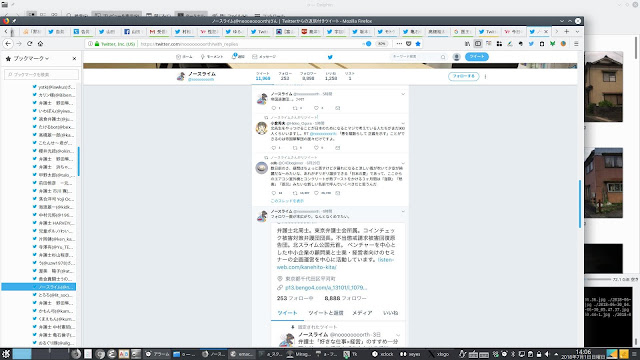Send first ノースライム tweet via direct message
The width and height of the screenshot is (640, 360).
pos(338,108)
